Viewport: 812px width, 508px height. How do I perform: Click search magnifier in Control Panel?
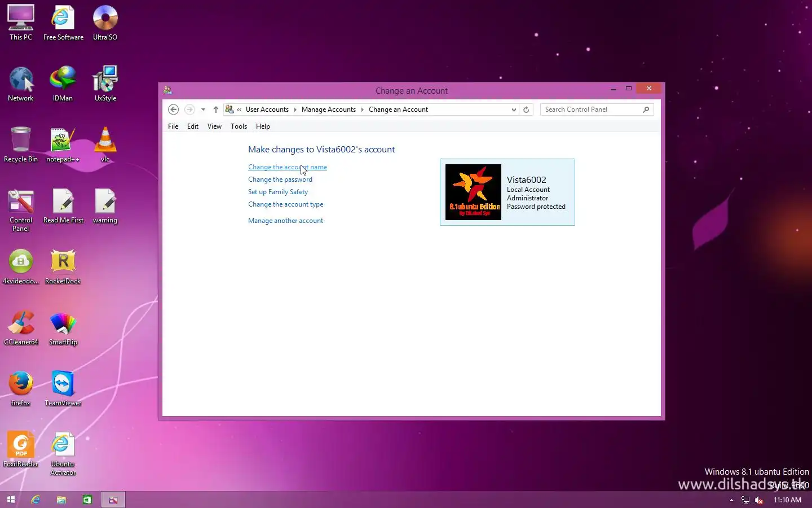[x=646, y=110]
